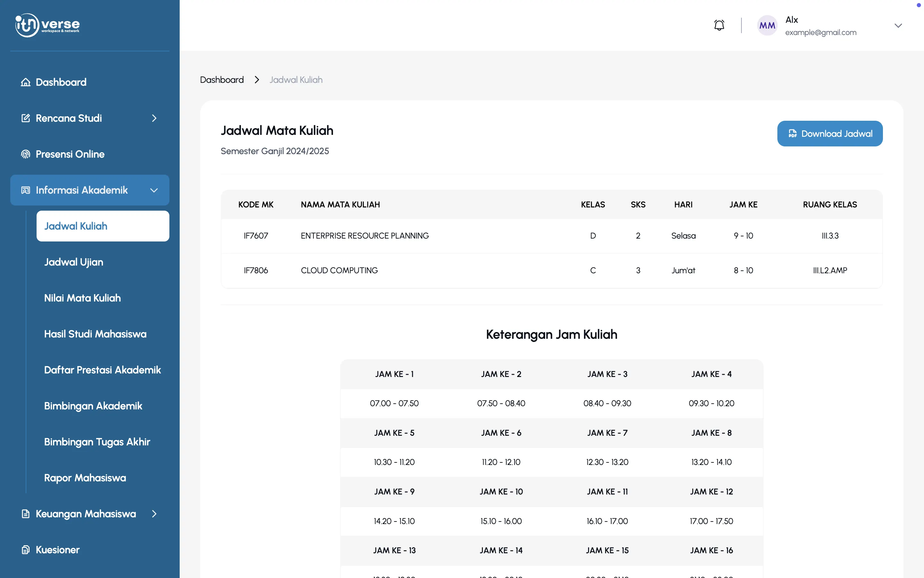Select ENTERPRISE RESOURCE PLANNING course name
Viewport: 924px width, 578px height.
(365, 236)
